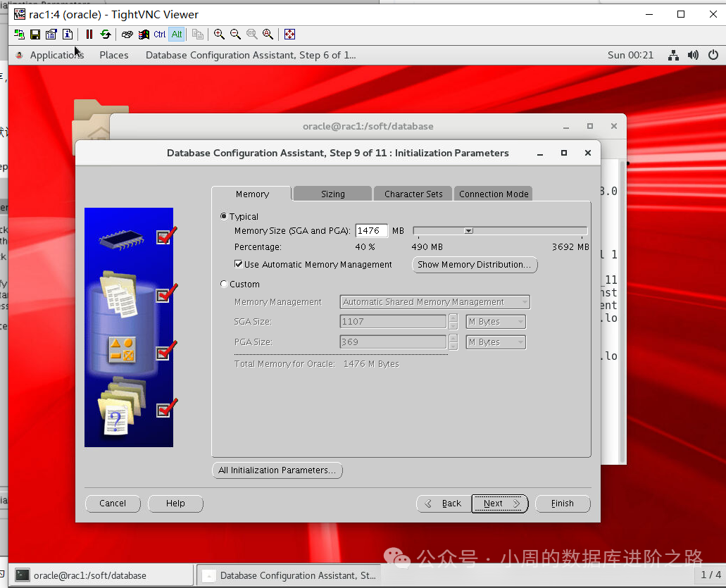Click the shapes image in side panel
Screen dimensions: 726x588
(x=123, y=350)
